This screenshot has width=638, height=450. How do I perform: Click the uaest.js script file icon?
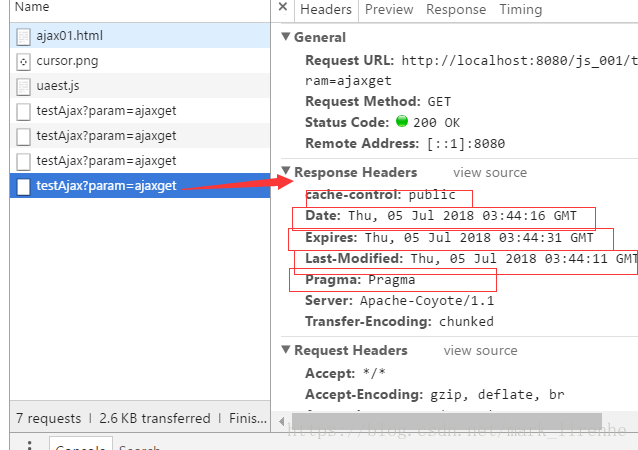click(x=23, y=86)
